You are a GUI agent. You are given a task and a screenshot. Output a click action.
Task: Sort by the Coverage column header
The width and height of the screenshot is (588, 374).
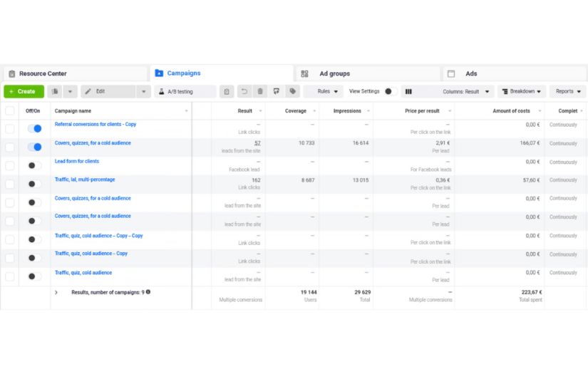coord(296,111)
